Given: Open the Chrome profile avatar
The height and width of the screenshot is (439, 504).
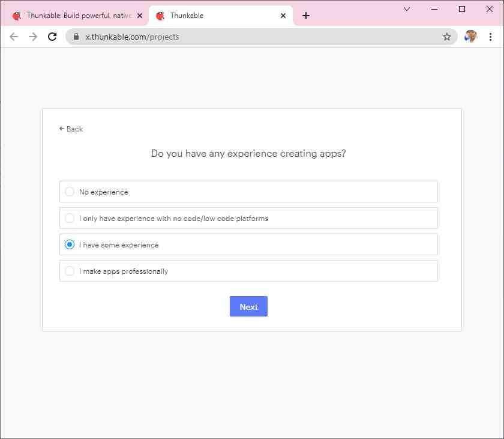Looking at the screenshot, I should click(x=470, y=37).
